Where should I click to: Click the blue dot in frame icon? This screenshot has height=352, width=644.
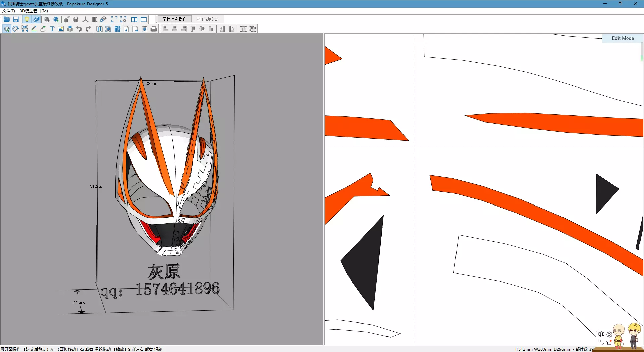108,29
